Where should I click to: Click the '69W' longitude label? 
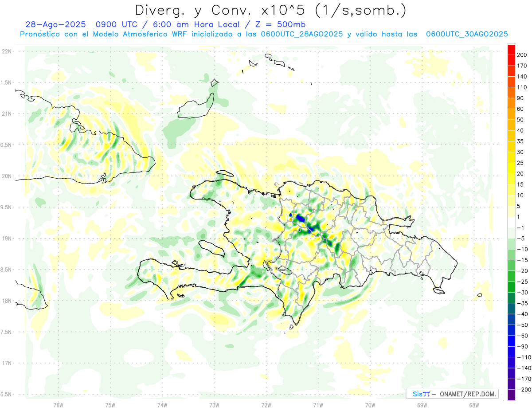pyautogui.click(x=422, y=405)
